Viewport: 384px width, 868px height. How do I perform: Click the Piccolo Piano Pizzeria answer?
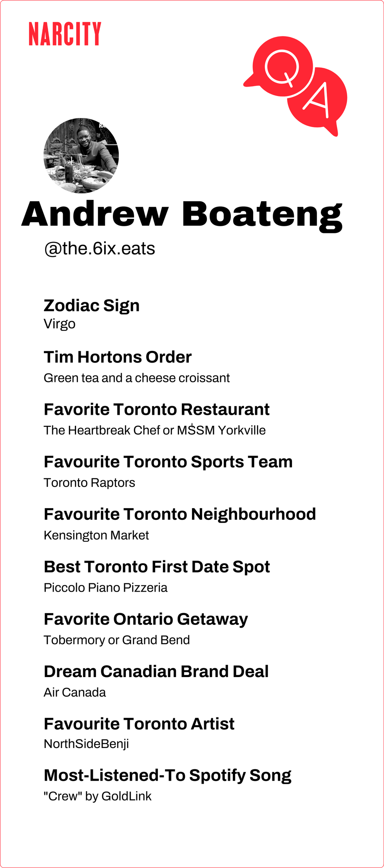click(105, 588)
